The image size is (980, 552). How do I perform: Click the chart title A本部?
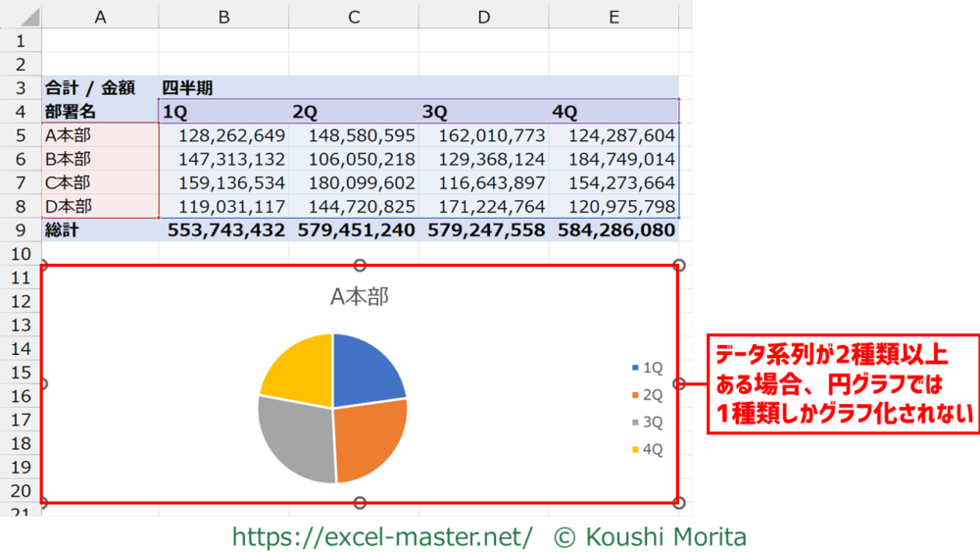pos(359,296)
